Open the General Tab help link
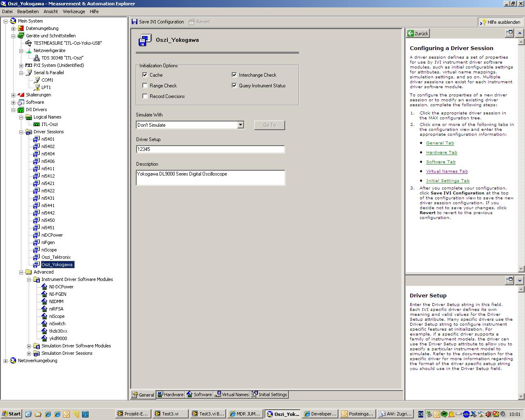The width and height of the screenshot is (525, 420). point(440,143)
